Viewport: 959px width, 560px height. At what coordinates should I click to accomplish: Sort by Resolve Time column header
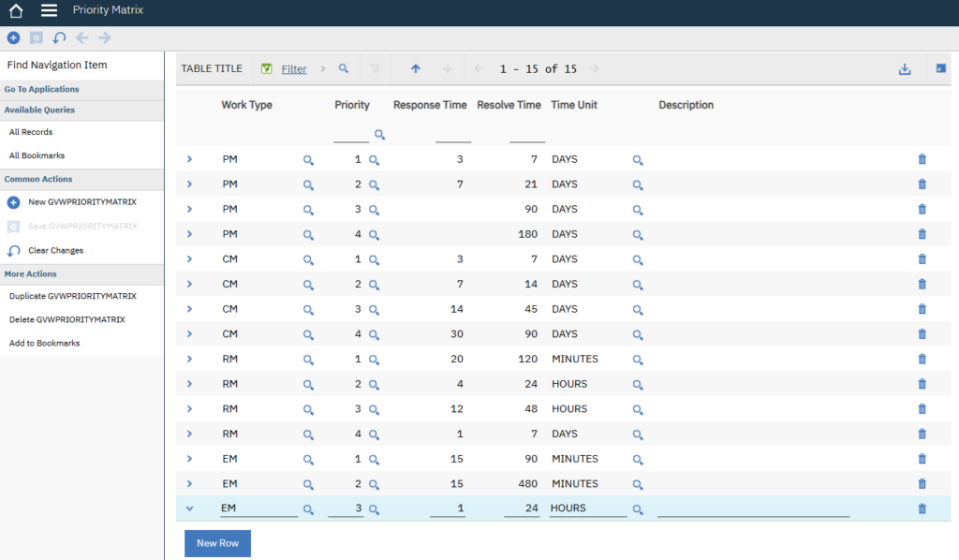tap(509, 105)
